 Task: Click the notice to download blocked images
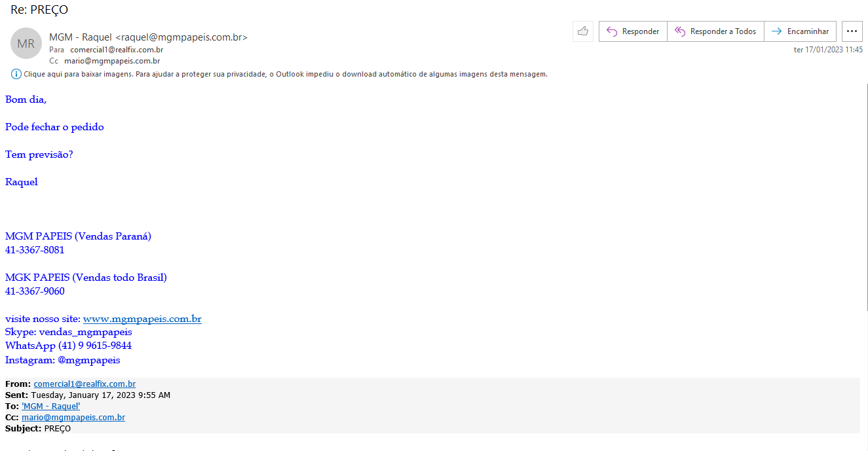coord(285,74)
